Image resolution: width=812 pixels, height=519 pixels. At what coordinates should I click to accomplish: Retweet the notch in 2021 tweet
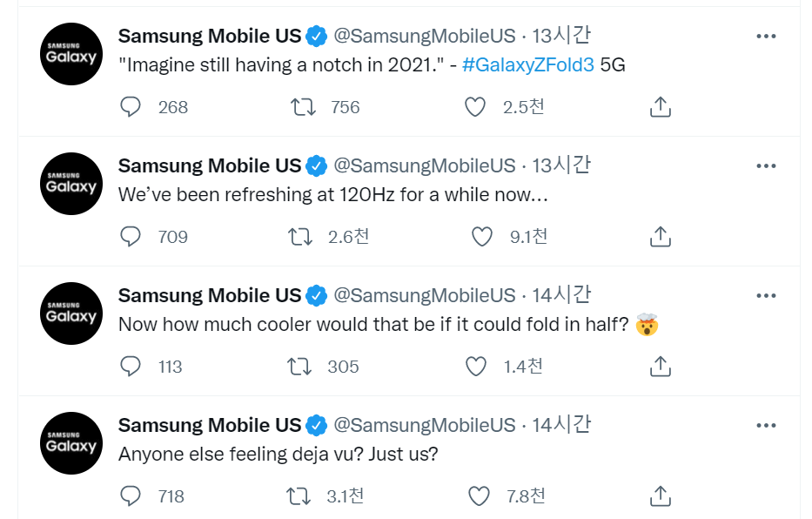pyautogui.click(x=302, y=107)
